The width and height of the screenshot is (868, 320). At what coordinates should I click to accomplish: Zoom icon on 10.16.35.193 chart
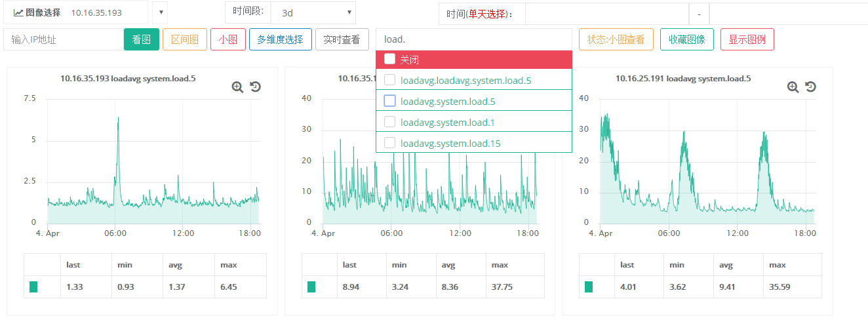click(237, 87)
